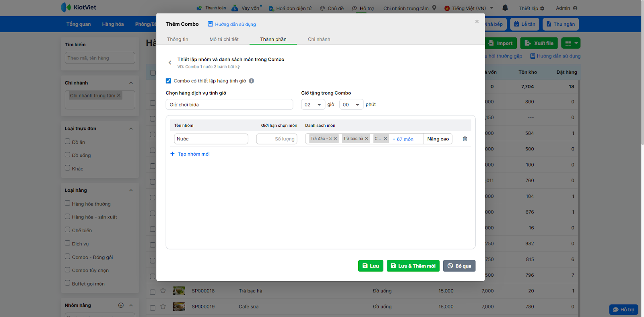Open Hướng dẫn sử dụng in dialog
The image size is (644, 317).
232,24
